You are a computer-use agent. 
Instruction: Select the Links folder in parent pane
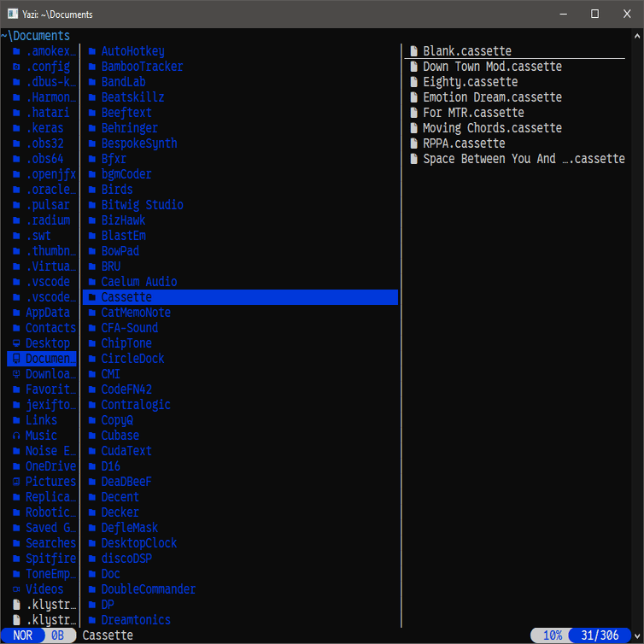pos(42,420)
